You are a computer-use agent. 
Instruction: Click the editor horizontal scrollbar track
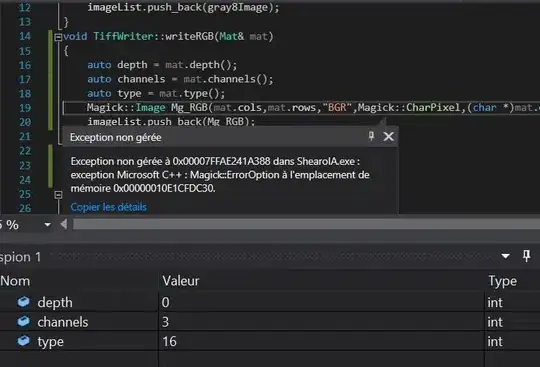pyautogui.click(x=306, y=224)
